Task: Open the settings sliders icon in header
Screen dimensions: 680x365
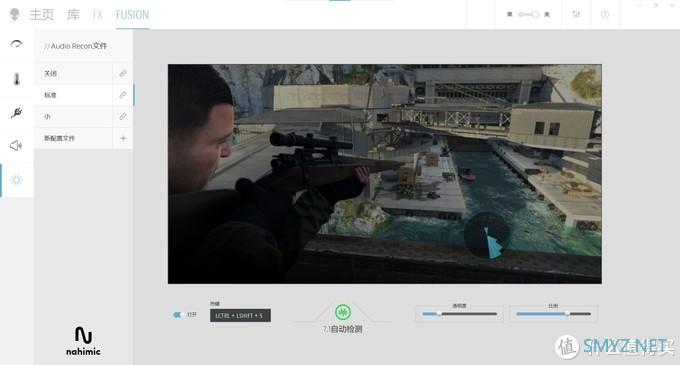Action: 576,14
